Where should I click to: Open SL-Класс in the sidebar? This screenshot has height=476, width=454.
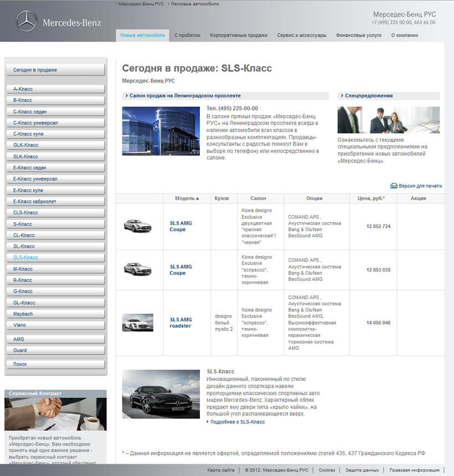click(x=55, y=246)
